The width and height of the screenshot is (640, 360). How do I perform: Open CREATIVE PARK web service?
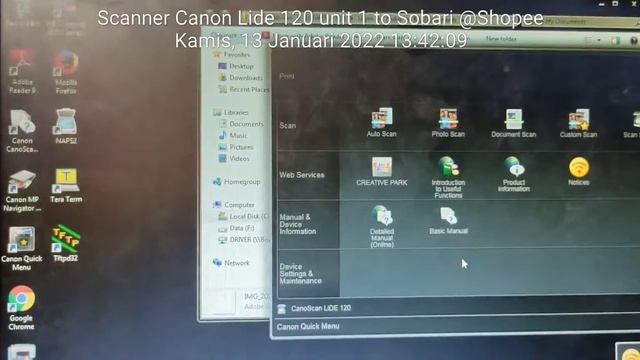click(x=382, y=172)
